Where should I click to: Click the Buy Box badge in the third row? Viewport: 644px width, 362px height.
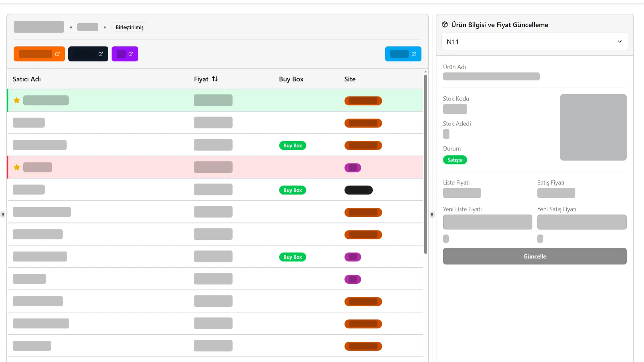[x=293, y=146]
